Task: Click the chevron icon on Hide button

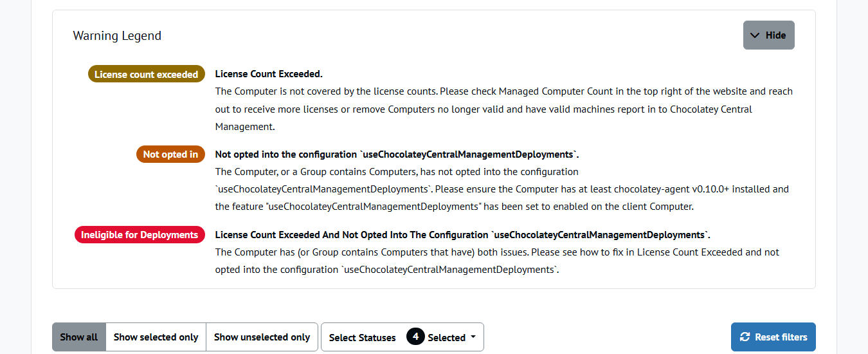Action: [755, 35]
